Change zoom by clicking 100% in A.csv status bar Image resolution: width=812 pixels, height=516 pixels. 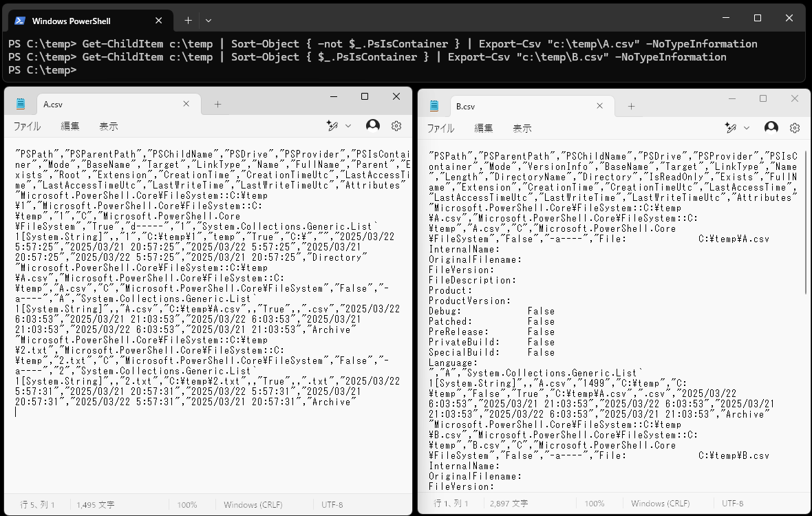[x=188, y=504]
